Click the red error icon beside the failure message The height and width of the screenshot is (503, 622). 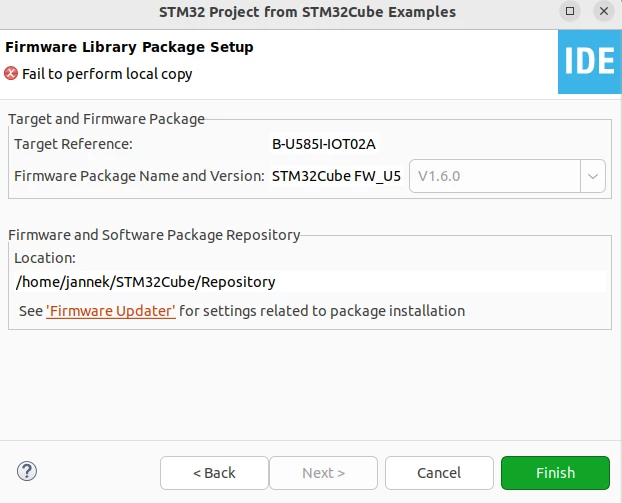[11, 73]
